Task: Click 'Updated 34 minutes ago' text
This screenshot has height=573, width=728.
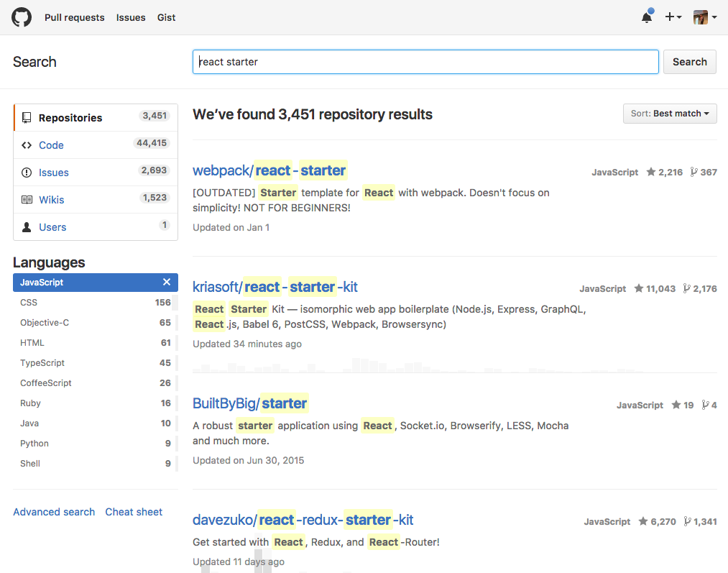Action: (x=247, y=344)
